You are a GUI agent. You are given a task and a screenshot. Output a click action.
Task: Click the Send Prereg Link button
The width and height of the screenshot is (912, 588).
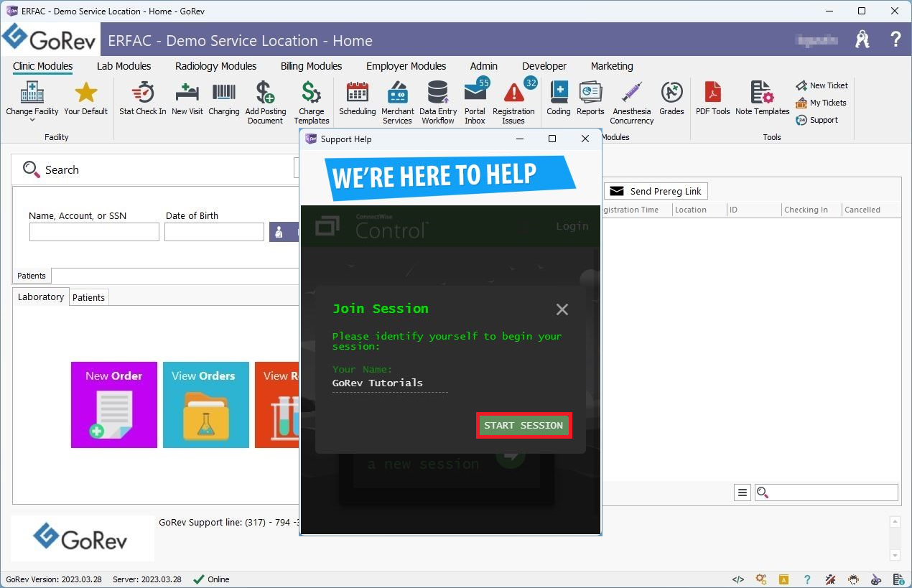(x=656, y=191)
